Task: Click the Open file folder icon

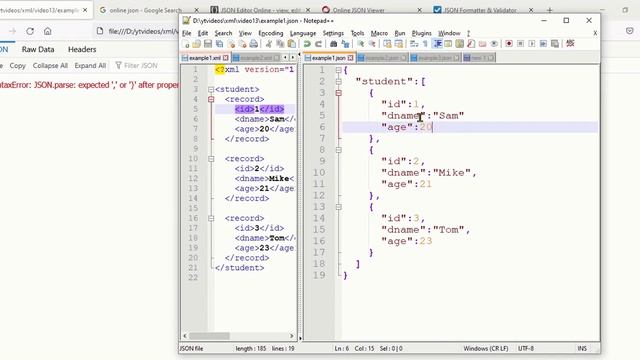Action: point(197,44)
